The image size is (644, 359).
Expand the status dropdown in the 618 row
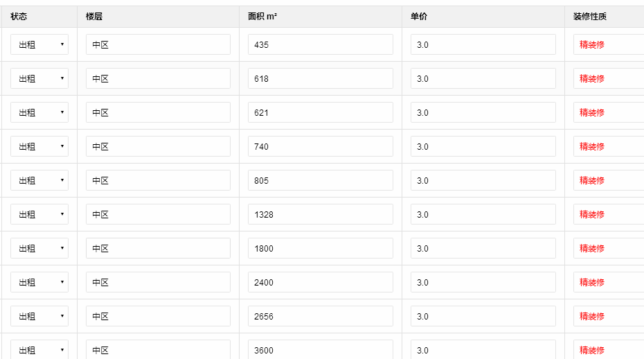[x=39, y=78]
